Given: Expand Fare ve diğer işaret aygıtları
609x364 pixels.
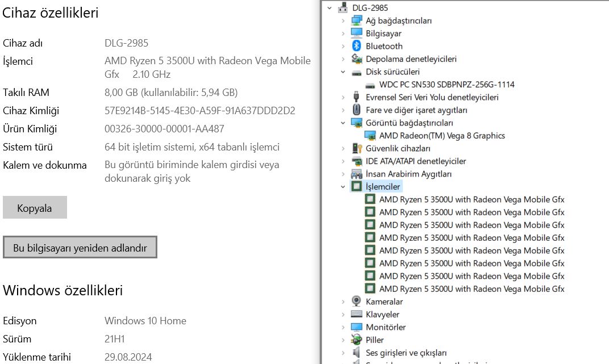Looking at the screenshot, I should [343, 110].
